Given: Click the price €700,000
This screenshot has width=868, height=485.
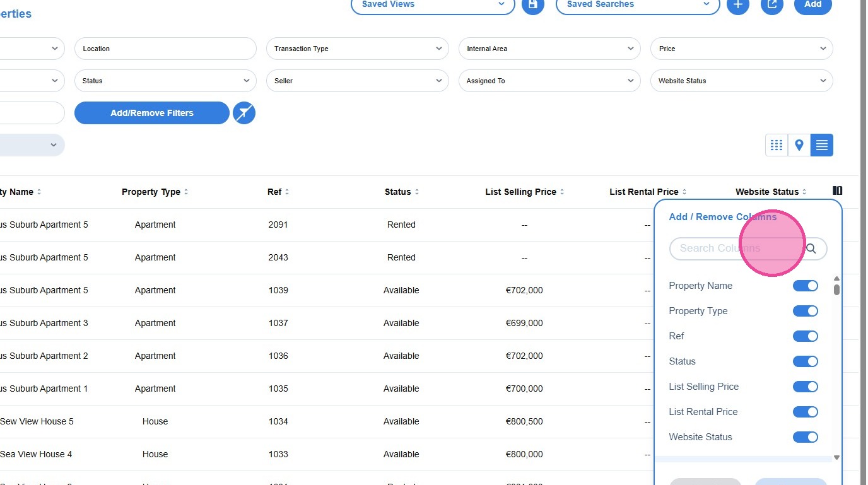Looking at the screenshot, I should point(524,389).
